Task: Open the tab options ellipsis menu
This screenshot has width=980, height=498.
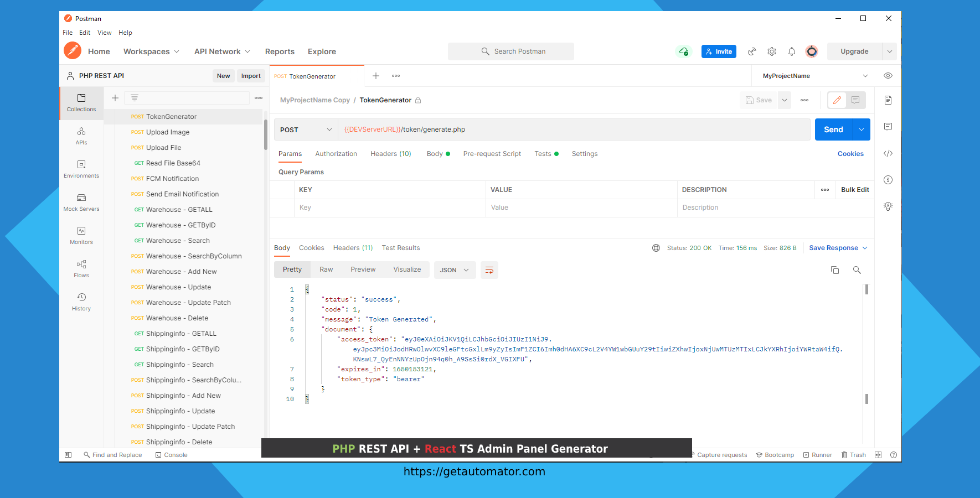Action: 396,76
